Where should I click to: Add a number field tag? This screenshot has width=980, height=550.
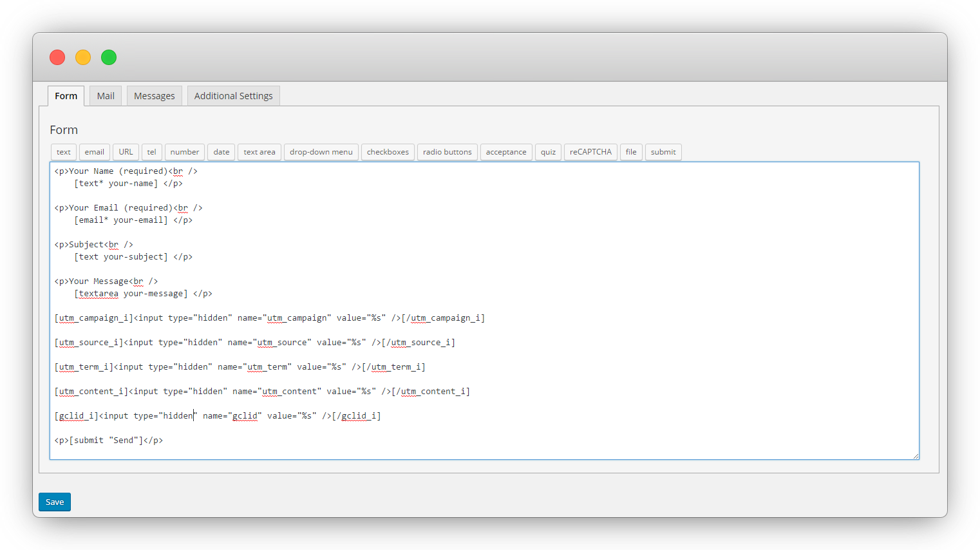(184, 152)
